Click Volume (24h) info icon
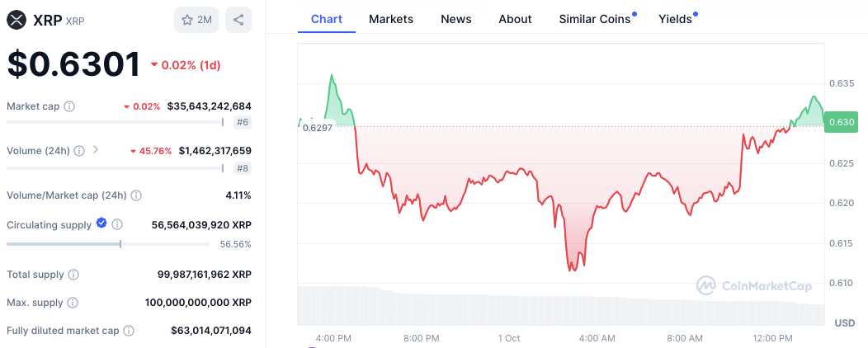This screenshot has width=868, height=348. (79, 151)
